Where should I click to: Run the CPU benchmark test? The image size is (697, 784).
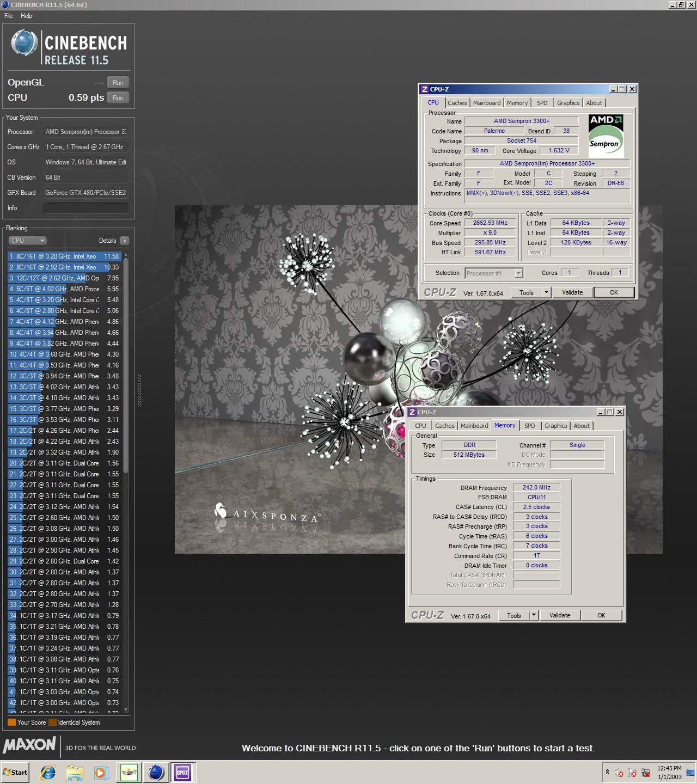pos(118,98)
